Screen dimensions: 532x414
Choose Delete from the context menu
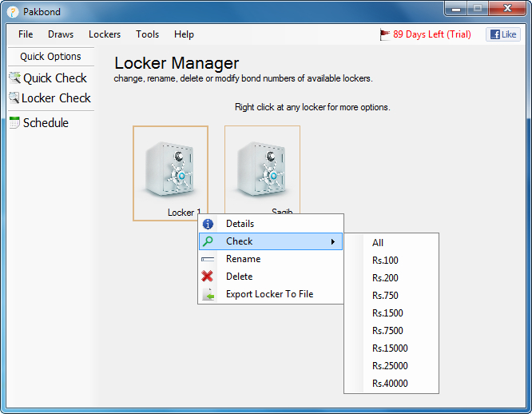pos(271,277)
